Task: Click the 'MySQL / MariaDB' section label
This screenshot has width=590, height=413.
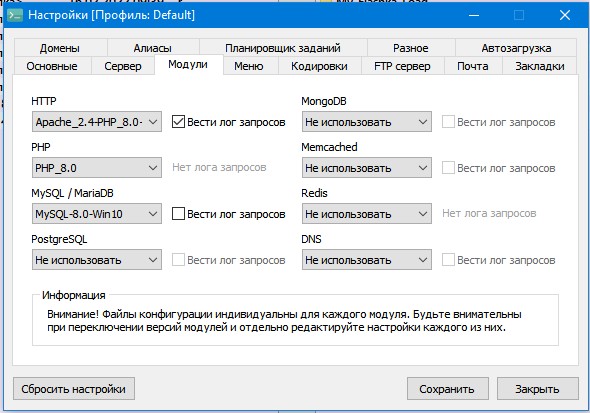Action: 72,193
